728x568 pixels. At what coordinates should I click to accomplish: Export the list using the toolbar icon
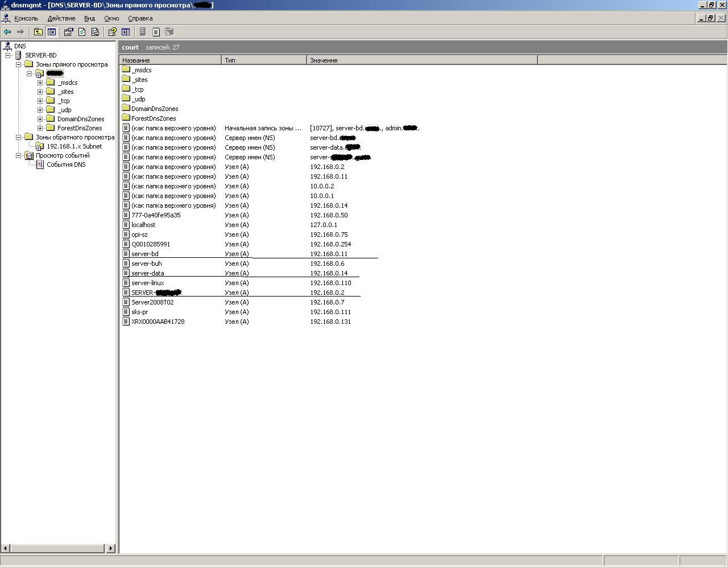(x=95, y=32)
